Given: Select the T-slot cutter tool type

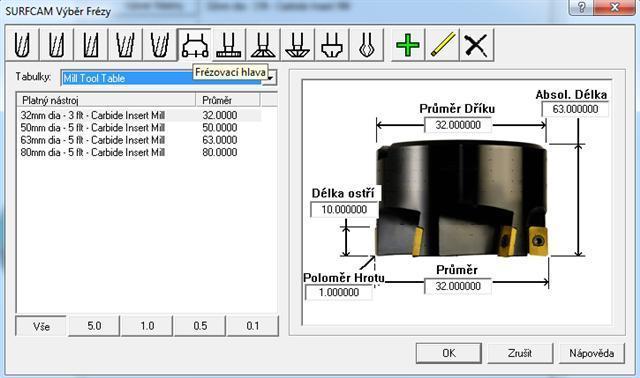Looking at the screenshot, I should tap(229, 45).
